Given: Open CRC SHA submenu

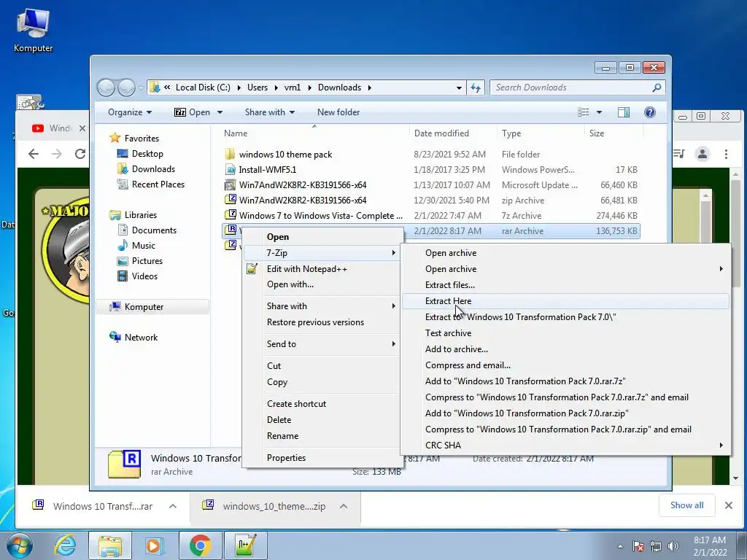Looking at the screenshot, I should tap(565, 446).
